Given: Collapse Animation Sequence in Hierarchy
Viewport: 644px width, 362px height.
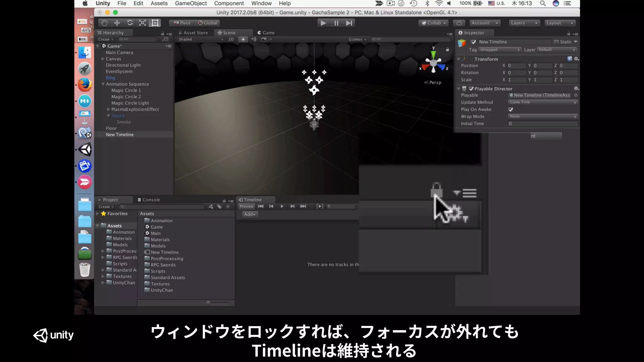Looking at the screenshot, I should click(x=103, y=84).
